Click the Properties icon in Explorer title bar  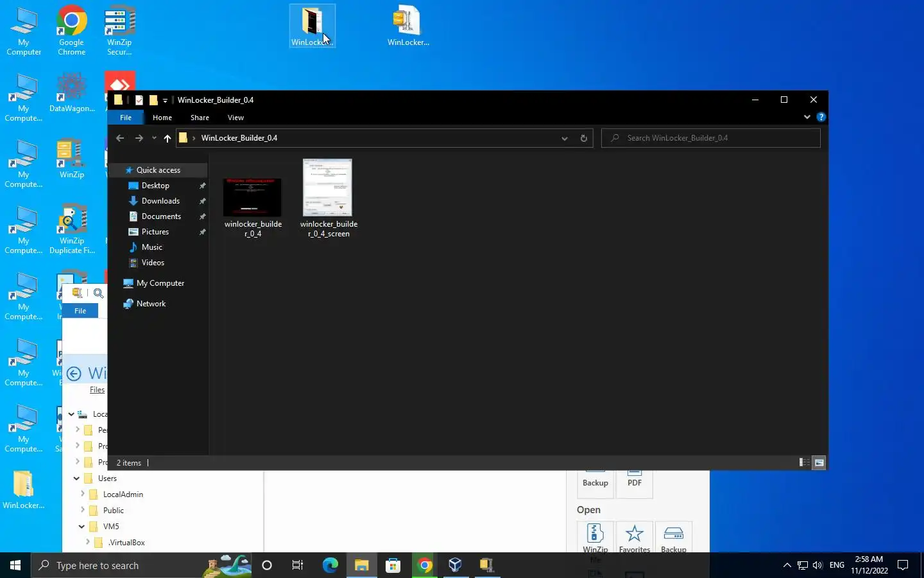[x=139, y=100]
